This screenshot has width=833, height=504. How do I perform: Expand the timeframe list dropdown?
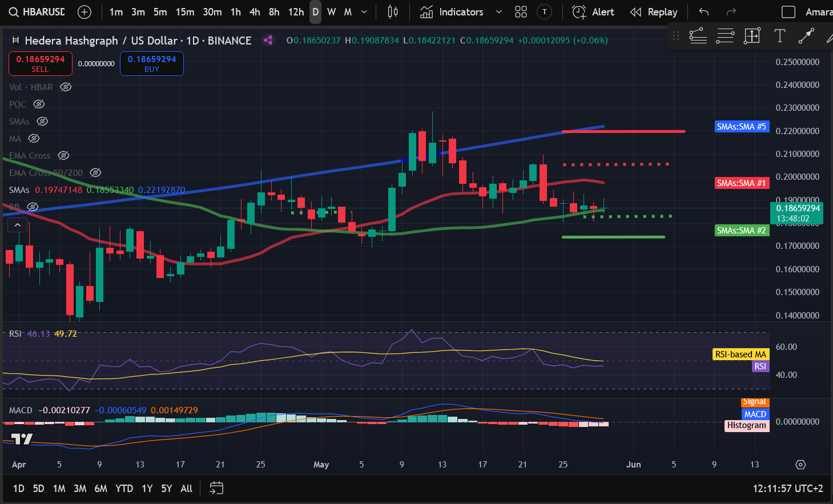[364, 12]
